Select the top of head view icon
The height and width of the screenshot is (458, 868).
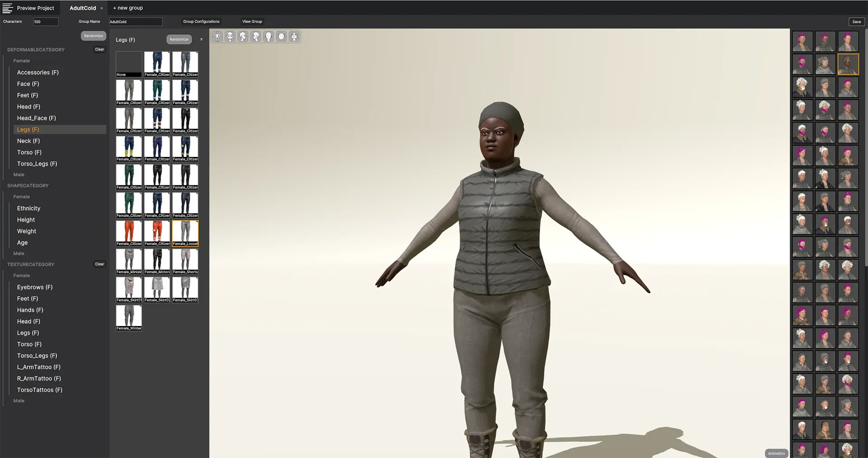281,37
